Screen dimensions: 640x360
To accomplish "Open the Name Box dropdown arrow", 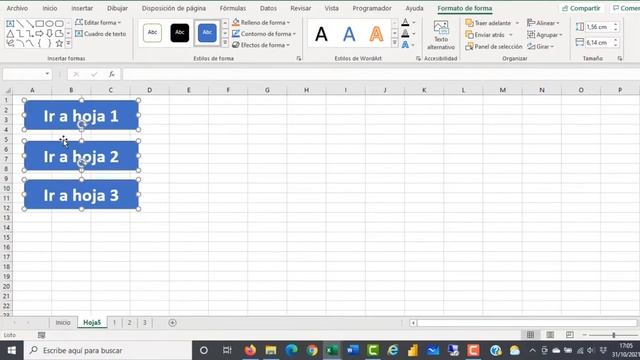I will (47, 74).
